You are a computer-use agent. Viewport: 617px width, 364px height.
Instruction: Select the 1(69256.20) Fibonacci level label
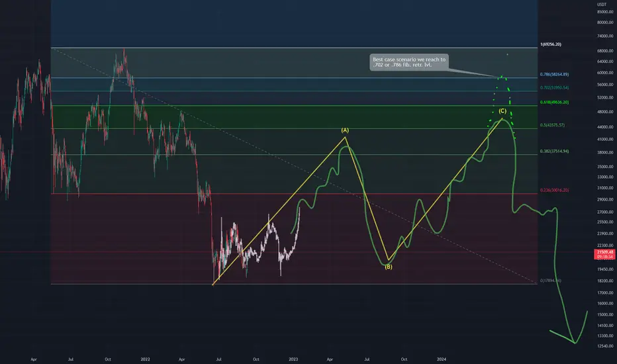click(x=551, y=44)
